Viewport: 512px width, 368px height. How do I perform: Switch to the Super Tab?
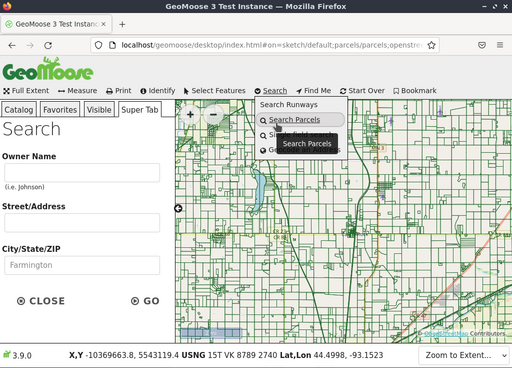pyautogui.click(x=140, y=110)
